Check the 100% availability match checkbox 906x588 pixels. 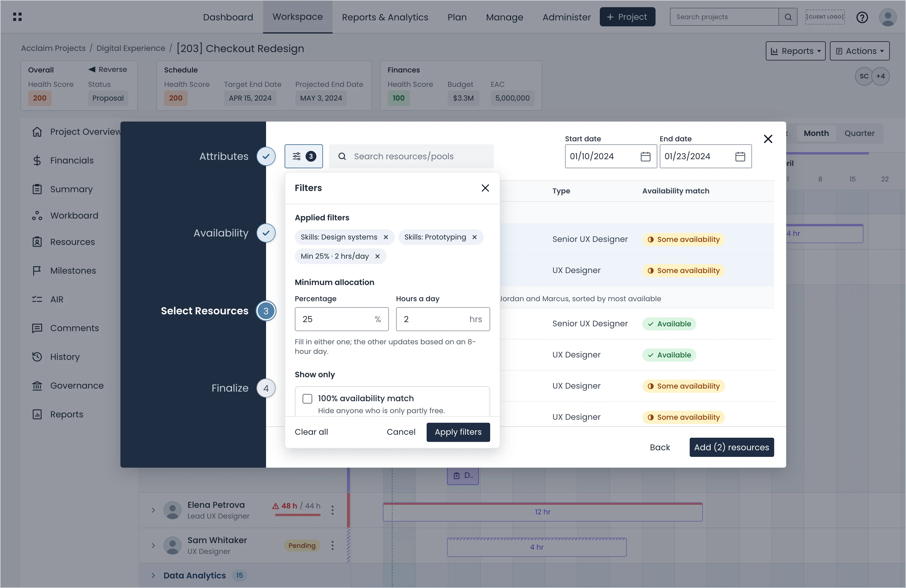coord(307,398)
